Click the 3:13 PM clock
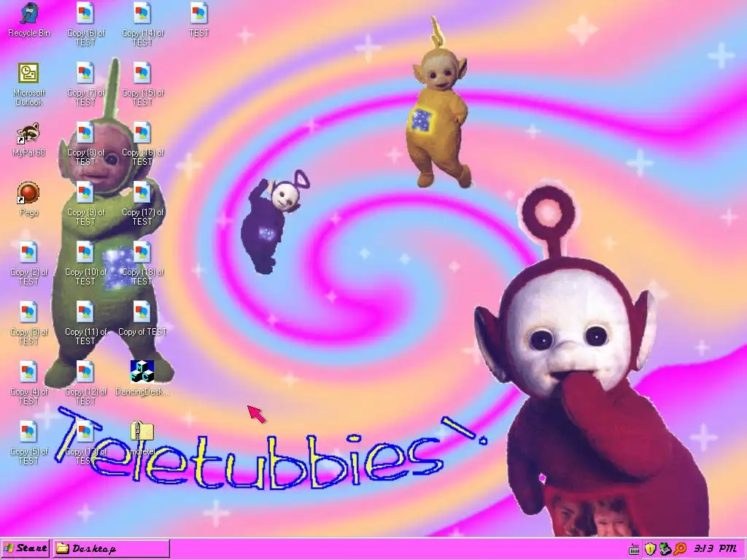The width and height of the screenshot is (747, 560). click(x=716, y=548)
